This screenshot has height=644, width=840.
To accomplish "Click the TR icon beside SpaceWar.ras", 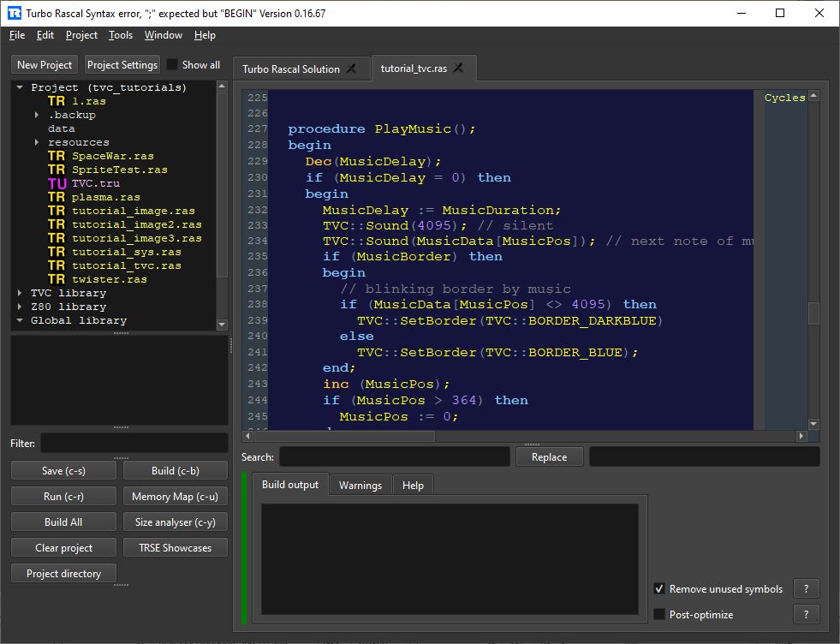I will coord(57,156).
